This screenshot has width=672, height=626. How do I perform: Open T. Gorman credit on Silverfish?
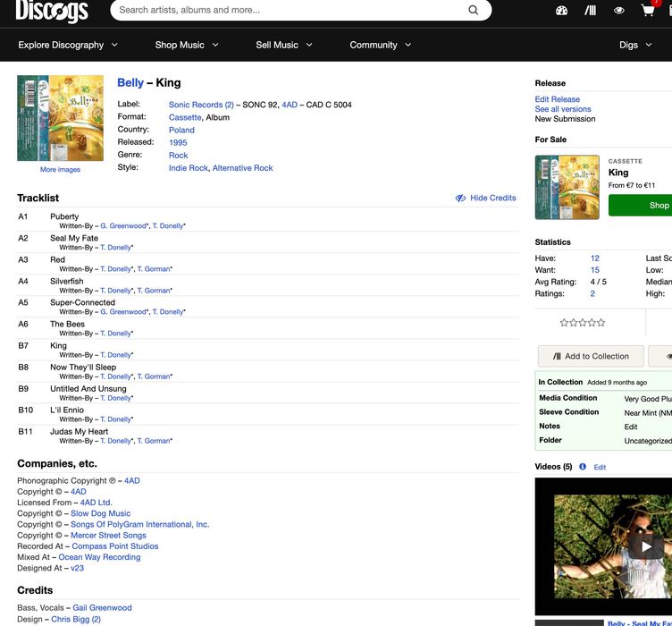154,291
